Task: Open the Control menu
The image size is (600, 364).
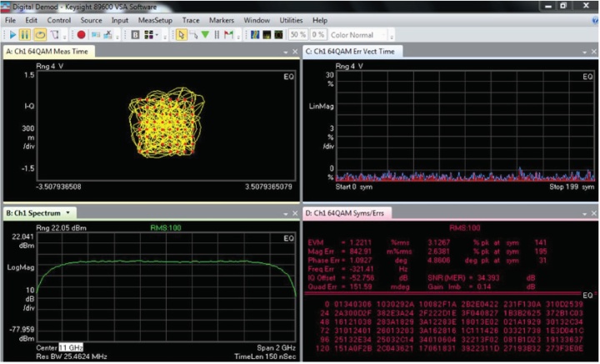Action: [x=59, y=20]
